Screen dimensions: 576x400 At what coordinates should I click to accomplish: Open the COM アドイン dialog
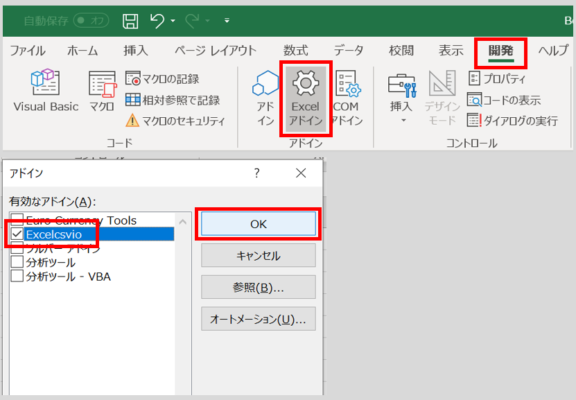click(x=347, y=98)
